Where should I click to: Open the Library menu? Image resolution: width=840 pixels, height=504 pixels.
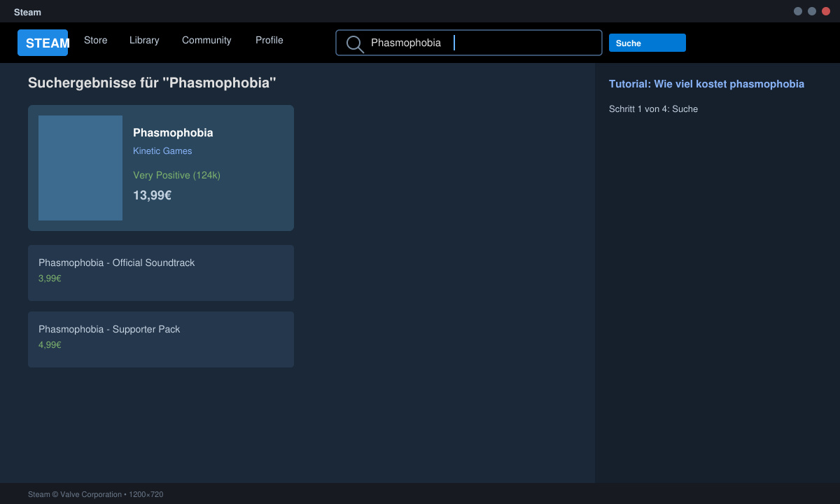point(144,40)
